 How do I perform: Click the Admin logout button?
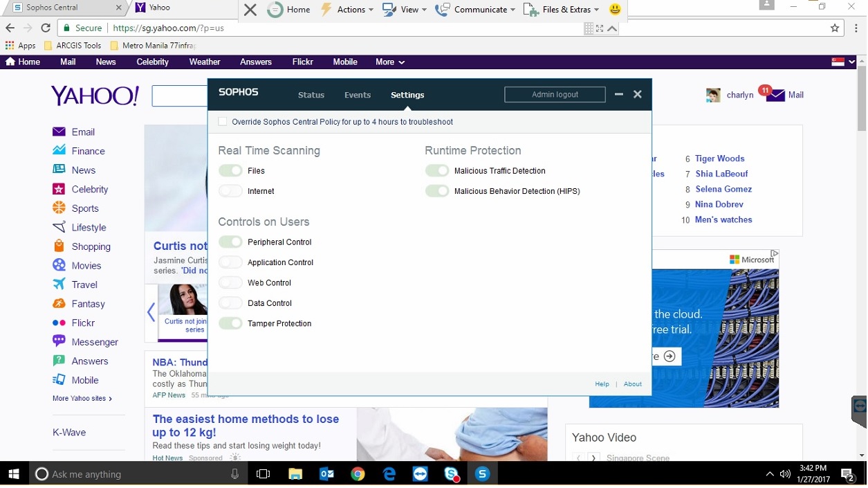[x=555, y=94]
